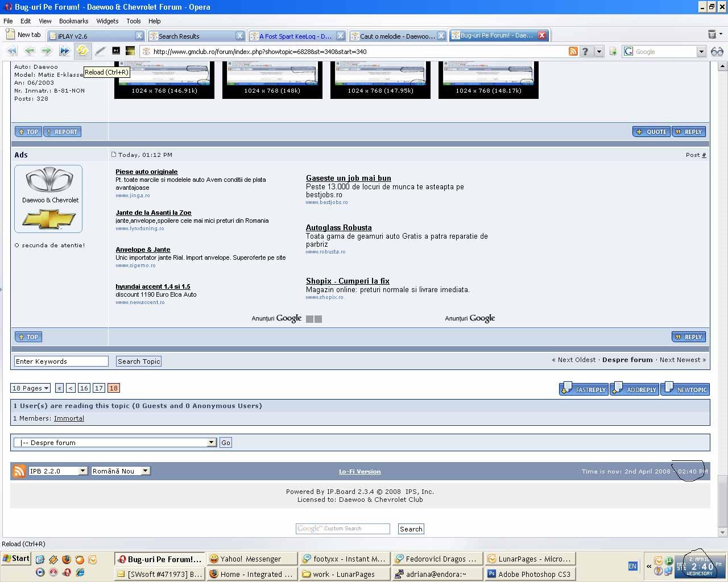This screenshot has width=728, height=582.
Task: Click the Enter Keywords search field
Action: point(61,361)
